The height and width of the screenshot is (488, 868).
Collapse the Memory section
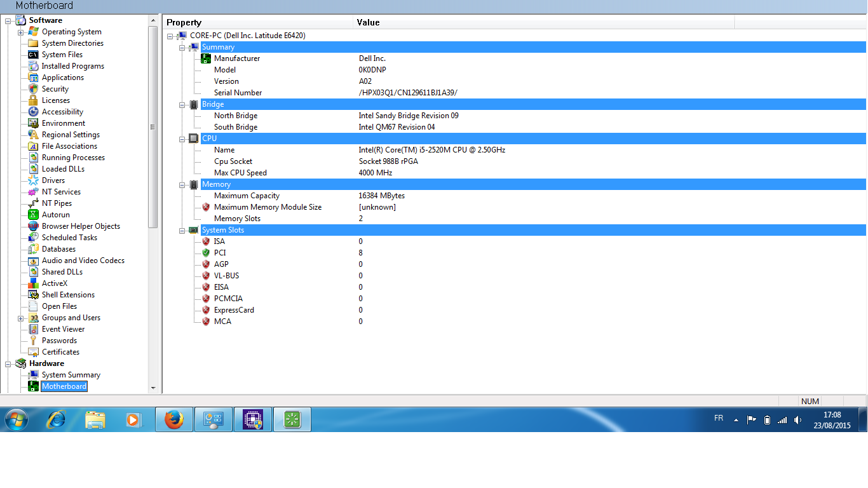(x=182, y=184)
